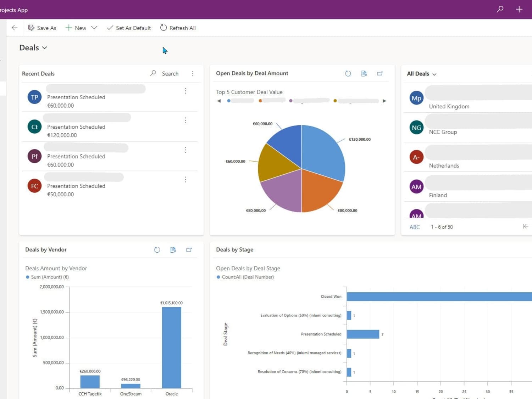This screenshot has height=399, width=532.
Task: View records for Open Deals by Deal Amount
Action: click(x=364, y=73)
